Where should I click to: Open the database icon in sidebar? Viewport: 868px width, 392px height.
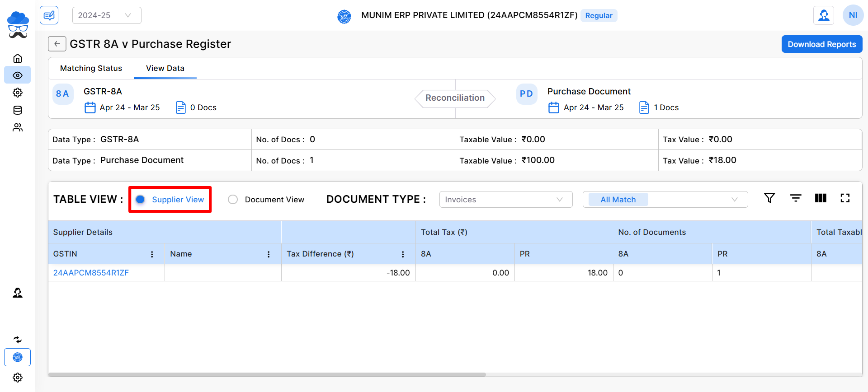point(18,110)
